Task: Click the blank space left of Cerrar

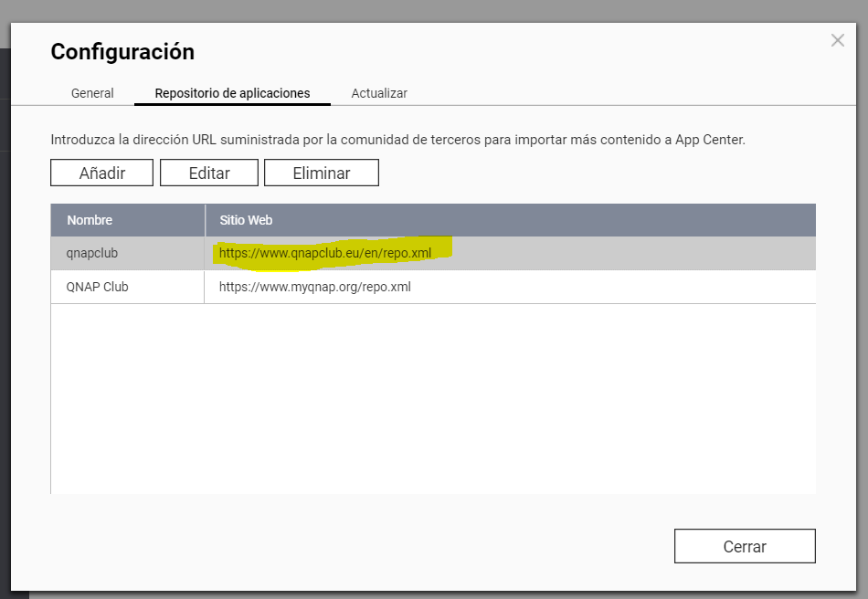Action: click(365, 546)
